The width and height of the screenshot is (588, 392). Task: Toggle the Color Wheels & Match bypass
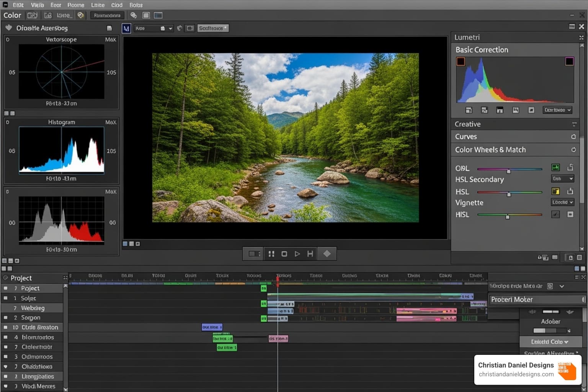point(573,150)
